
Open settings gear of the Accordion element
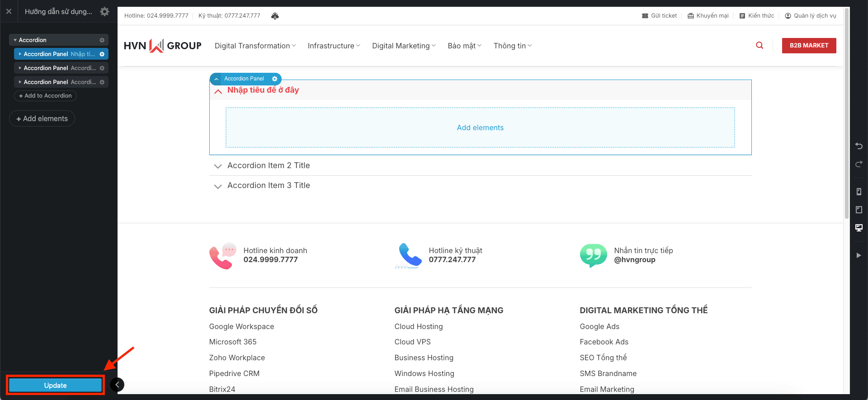tap(102, 40)
